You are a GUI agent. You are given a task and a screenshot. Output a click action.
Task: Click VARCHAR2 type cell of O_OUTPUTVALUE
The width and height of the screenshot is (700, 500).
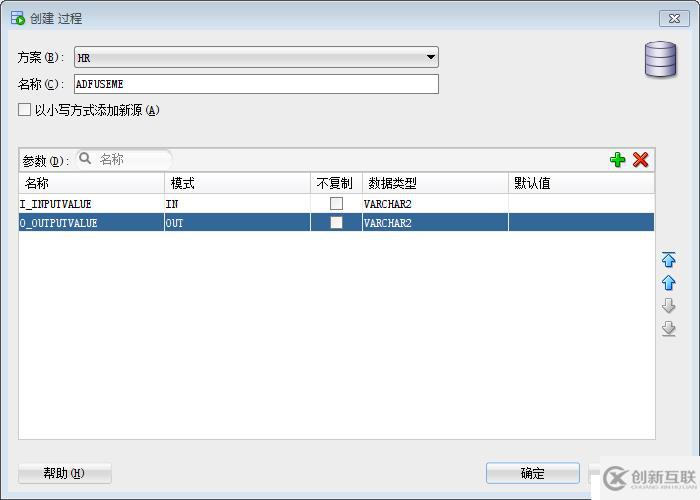tap(435, 222)
